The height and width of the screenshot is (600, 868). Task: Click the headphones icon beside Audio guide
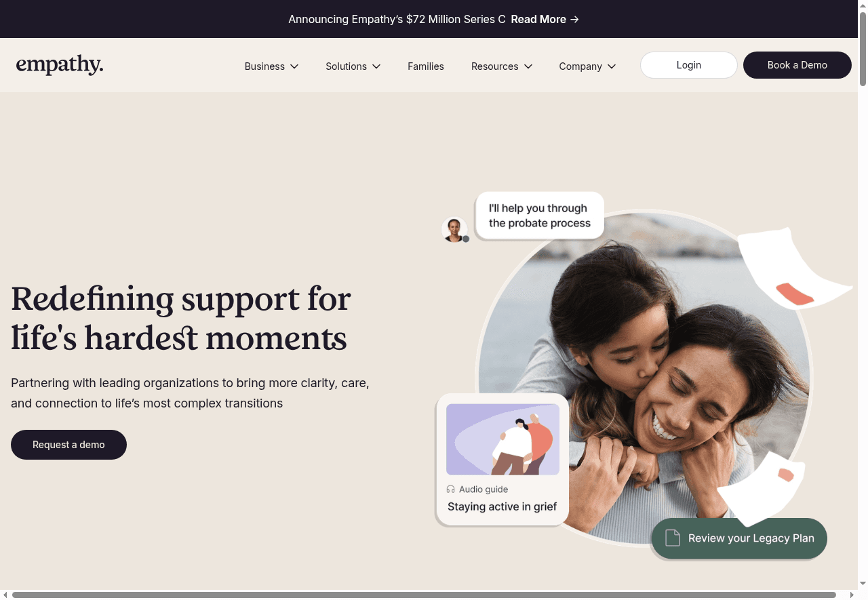[x=451, y=489]
